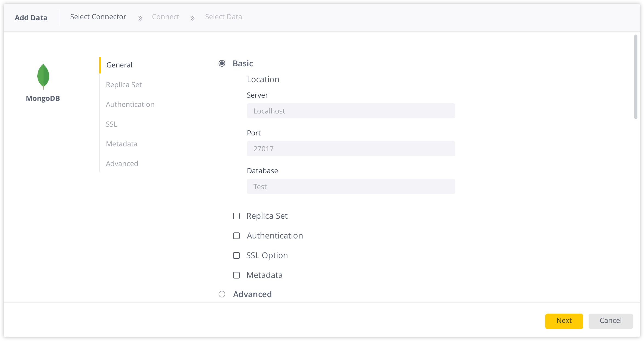Image resolution: width=644 pixels, height=341 pixels.
Task: Click the Server input field
Action: click(x=351, y=111)
